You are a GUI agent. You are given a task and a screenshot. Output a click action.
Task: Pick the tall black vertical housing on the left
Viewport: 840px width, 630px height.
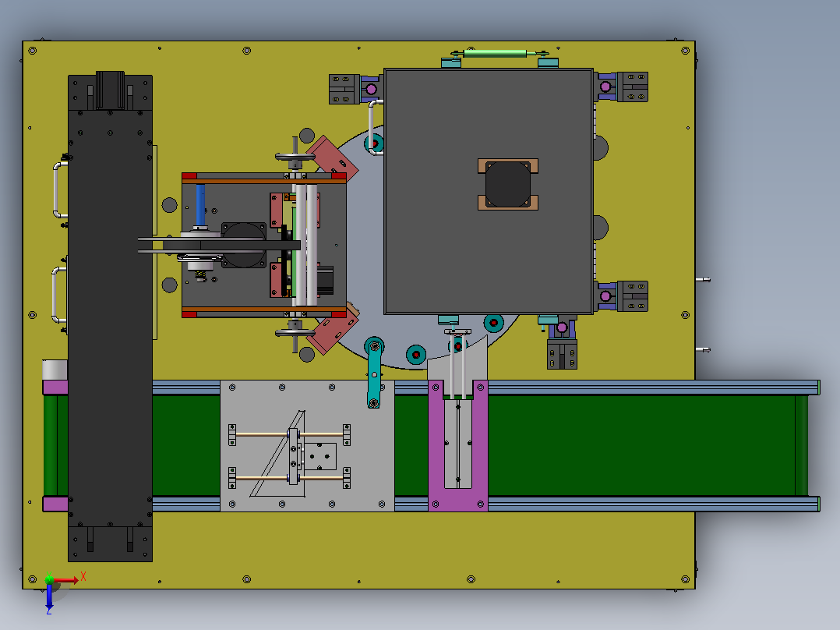(110, 318)
